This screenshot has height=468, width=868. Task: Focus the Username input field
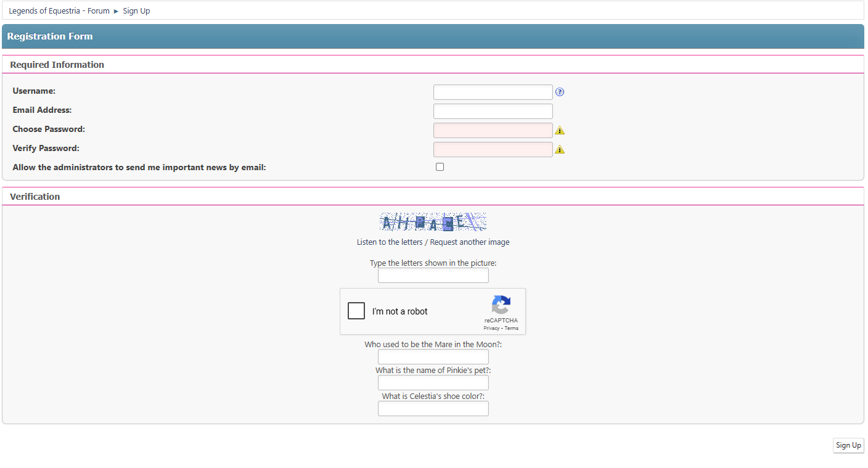493,92
